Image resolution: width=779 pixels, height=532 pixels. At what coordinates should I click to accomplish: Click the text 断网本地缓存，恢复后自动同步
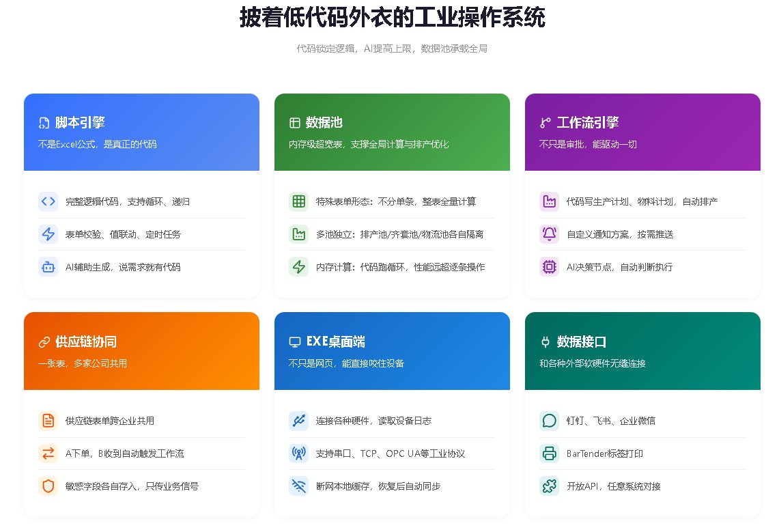(378, 487)
